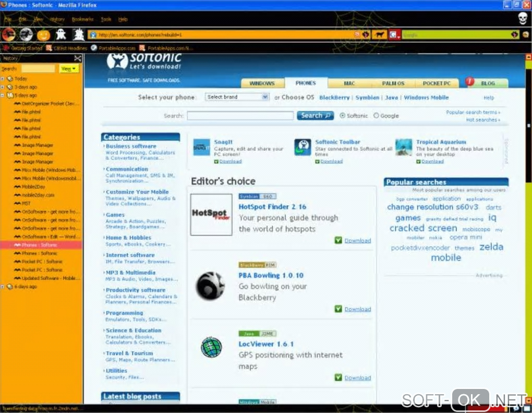Open the PortableApps.com N... feed bookmark
This screenshot has width=532, height=413.
pos(166,48)
